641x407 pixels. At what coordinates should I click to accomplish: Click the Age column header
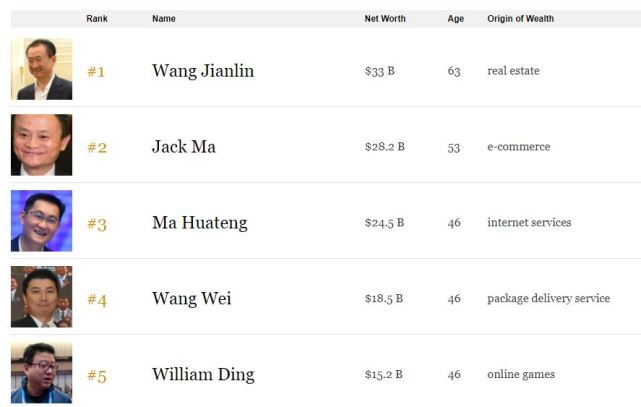[456, 19]
